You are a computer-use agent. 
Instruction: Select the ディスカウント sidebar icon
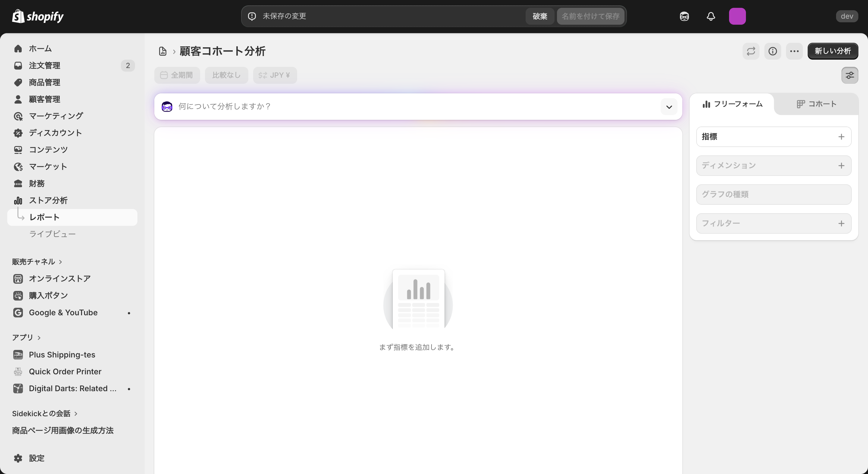pos(18,133)
